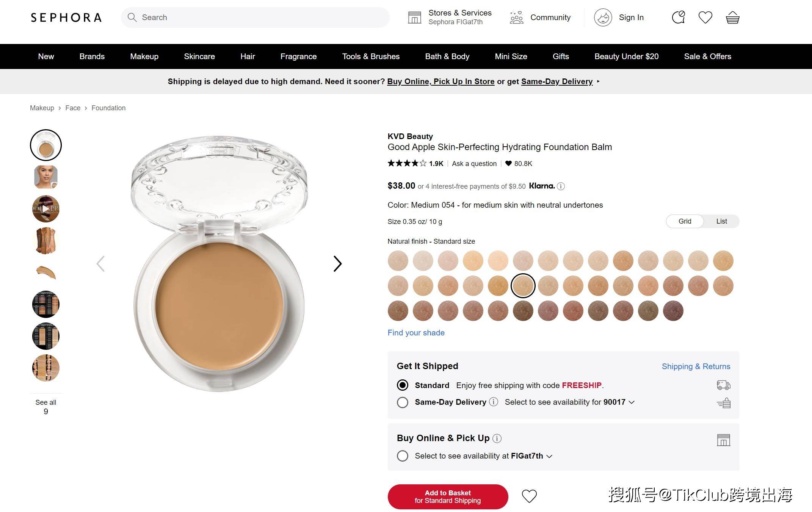Show next product image with right arrow
The image size is (812, 512).
337,264
